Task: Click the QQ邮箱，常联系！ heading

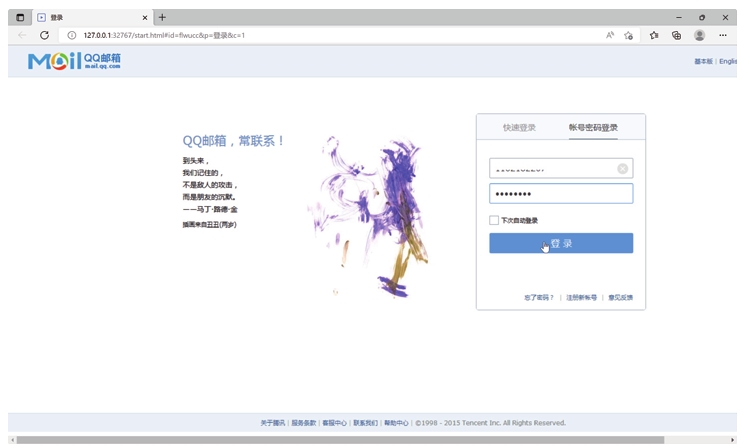Action: [233, 141]
